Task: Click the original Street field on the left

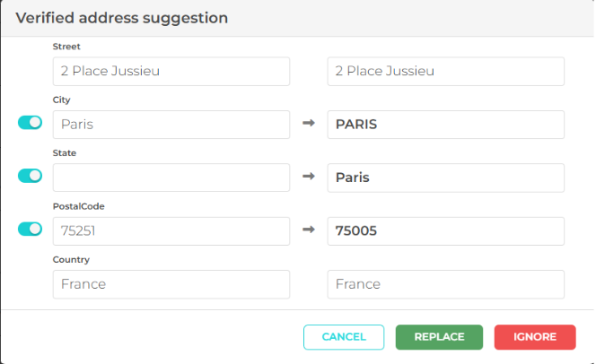Action: click(x=171, y=71)
